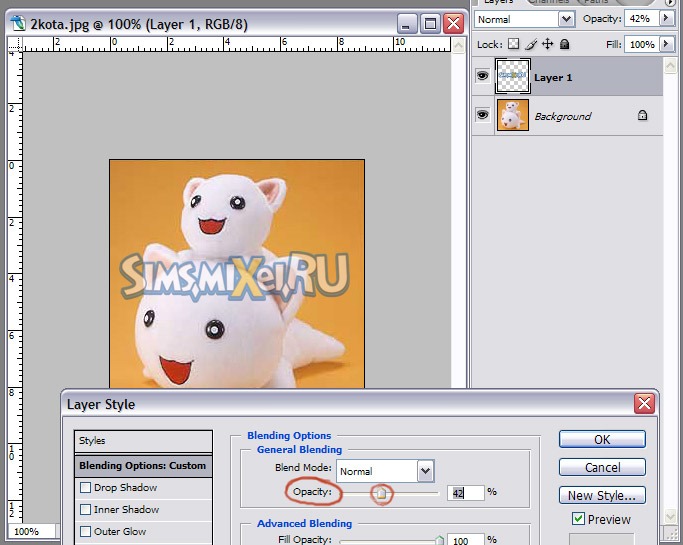Enable the Inner Shadow checkbox
683x545 pixels.
pyautogui.click(x=85, y=510)
